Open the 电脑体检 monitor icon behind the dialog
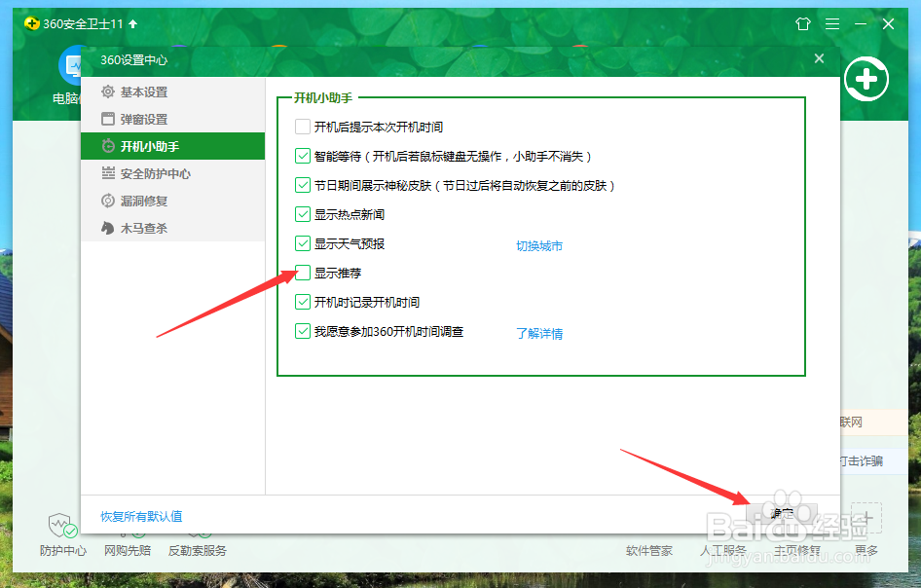 70,65
